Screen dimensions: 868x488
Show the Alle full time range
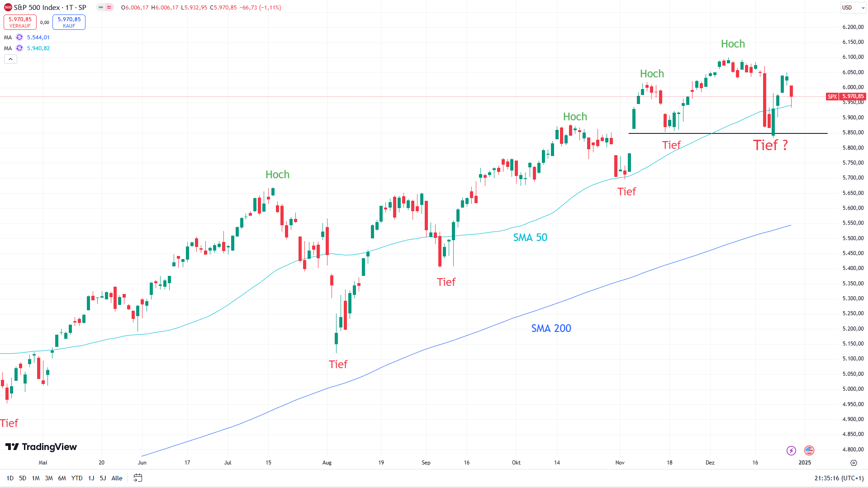pyautogui.click(x=117, y=479)
